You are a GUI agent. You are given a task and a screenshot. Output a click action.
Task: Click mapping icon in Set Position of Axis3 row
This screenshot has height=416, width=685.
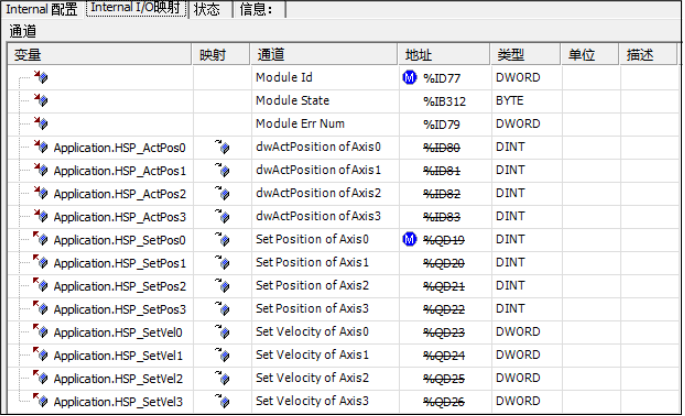tap(222, 309)
